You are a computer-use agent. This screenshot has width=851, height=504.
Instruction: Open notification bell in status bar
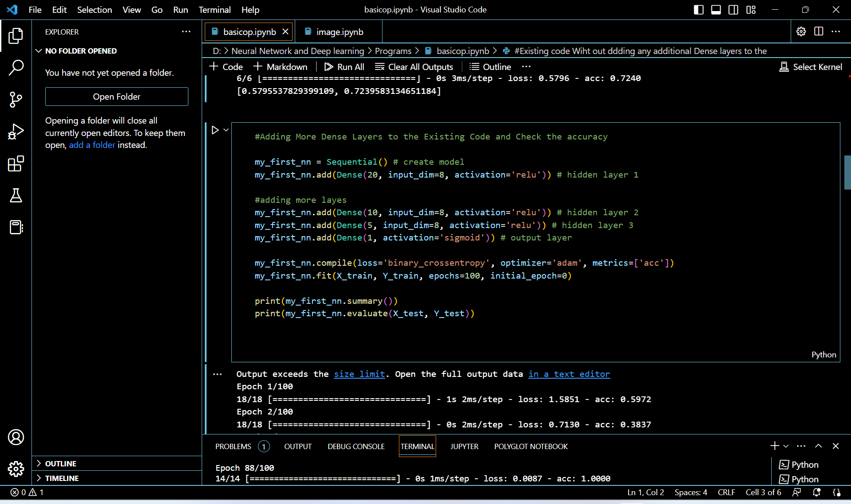pyautogui.click(x=816, y=492)
